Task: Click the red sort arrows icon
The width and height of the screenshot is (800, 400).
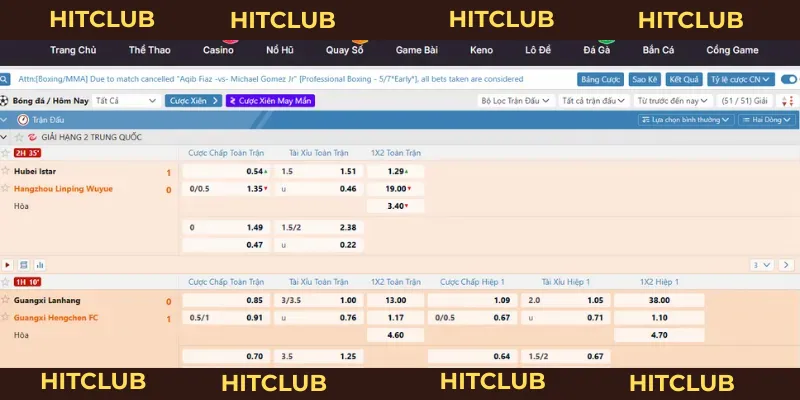Action: (788, 101)
